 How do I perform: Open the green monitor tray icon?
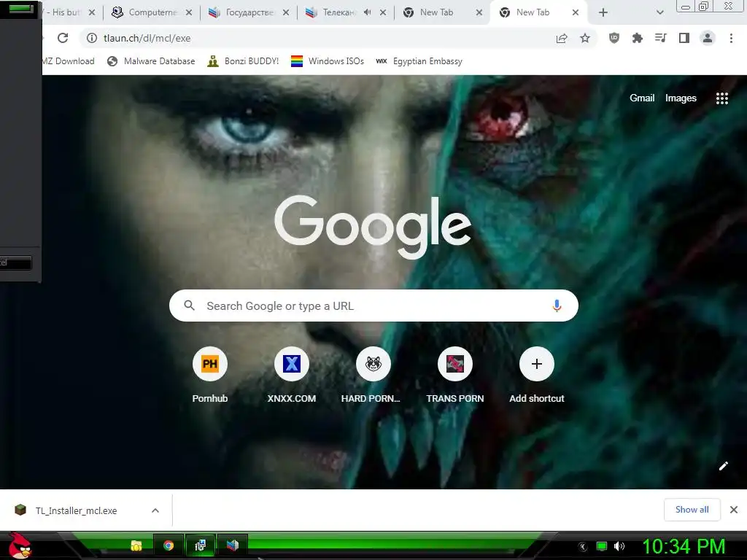[602, 546]
